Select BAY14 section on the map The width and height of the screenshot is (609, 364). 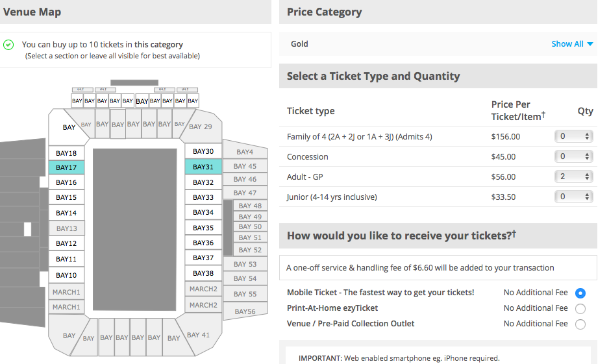[66, 213]
